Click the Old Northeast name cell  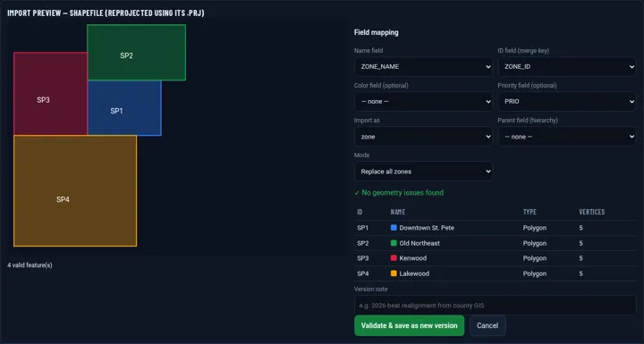pos(419,243)
